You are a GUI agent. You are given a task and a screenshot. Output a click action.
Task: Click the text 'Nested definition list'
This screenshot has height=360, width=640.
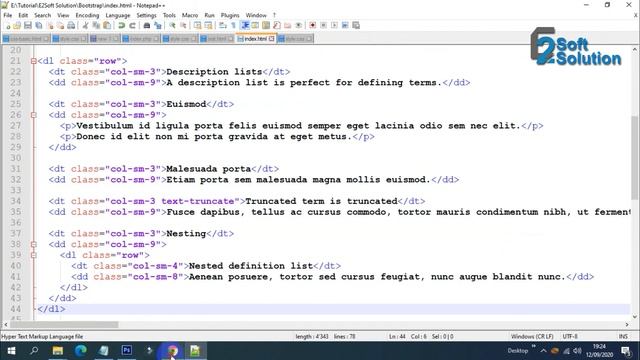pos(251,266)
